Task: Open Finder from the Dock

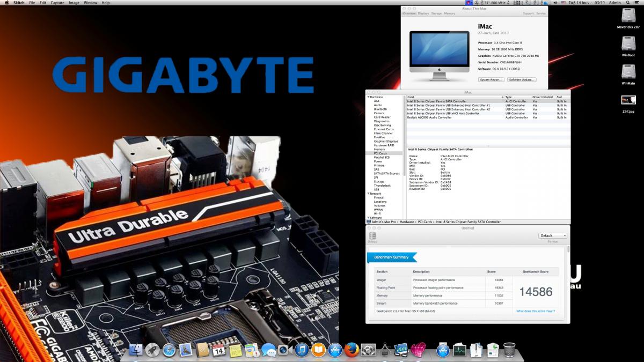Action: point(137,350)
